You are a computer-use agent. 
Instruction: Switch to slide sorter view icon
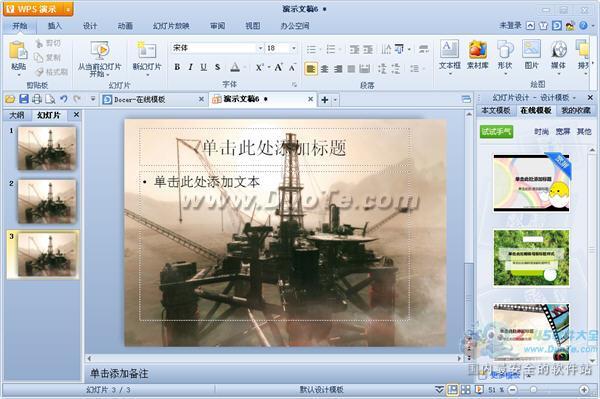pyautogui.click(x=465, y=390)
